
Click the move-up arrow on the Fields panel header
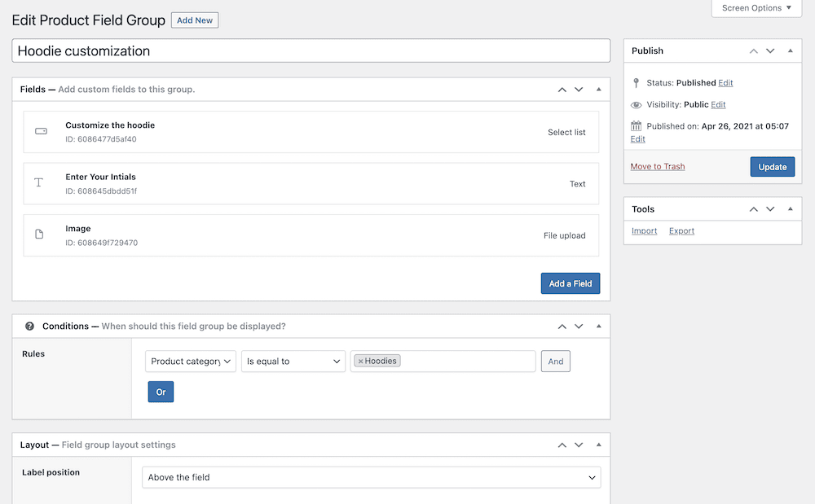point(562,89)
